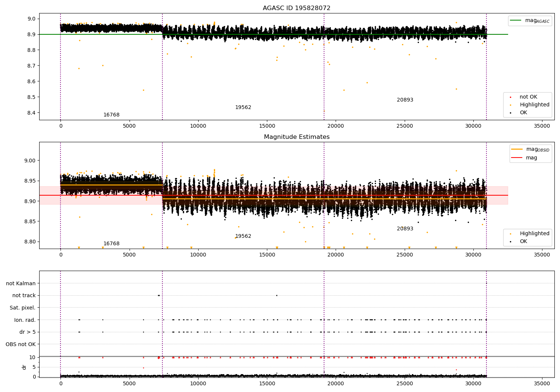Viewport: 560px width, 392px height.
Task: Click y-tick 8.5 on the top plot
Action: coord(31,97)
